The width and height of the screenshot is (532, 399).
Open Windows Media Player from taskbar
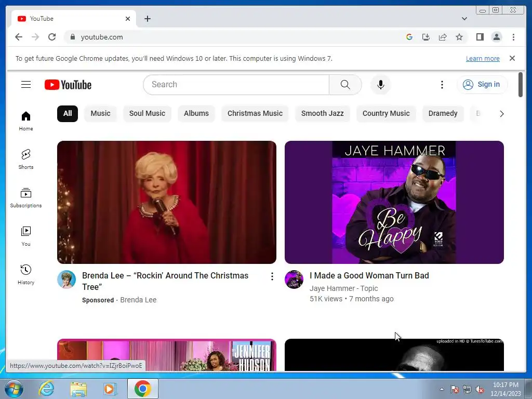(x=110, y=389)
